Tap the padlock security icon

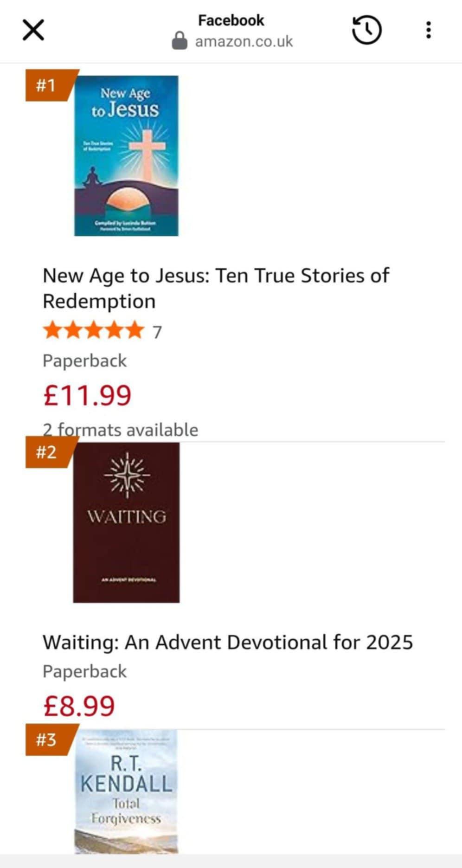tap(180, 41)
